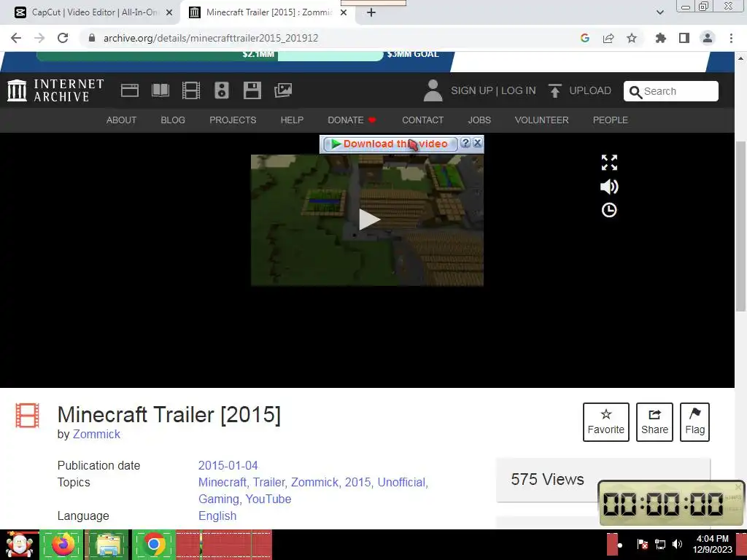This screenshot has height=560, width=747.
Task: Open the VOLUNTEER menu item
Action: pos(542,120)
